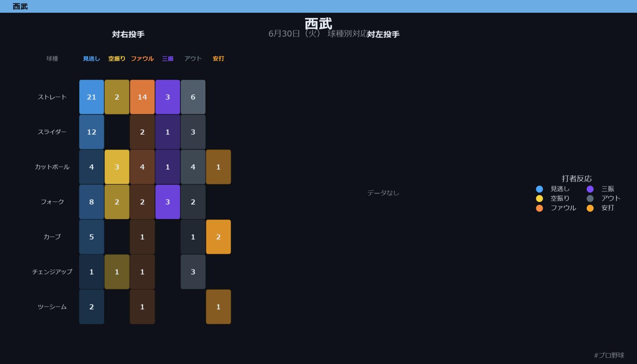
Task: Click the ツーシーム 見逃し cell showing 2
Action: [x=92, y=307]
